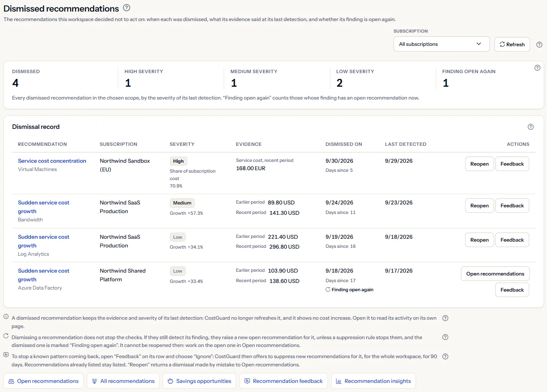547x392 pixels.
Task: Reopen the Log Analytics recommendation
Action: [x=479, y=240]
